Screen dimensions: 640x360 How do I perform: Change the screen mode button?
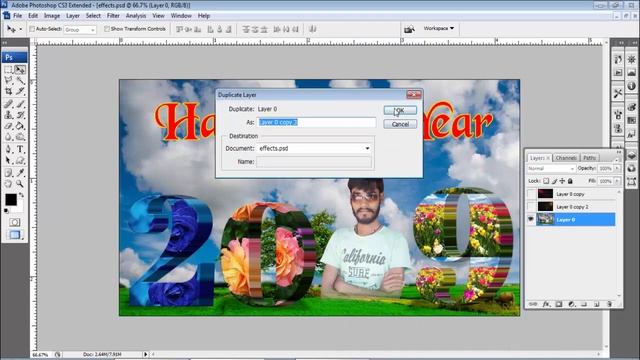pos(15,235)
